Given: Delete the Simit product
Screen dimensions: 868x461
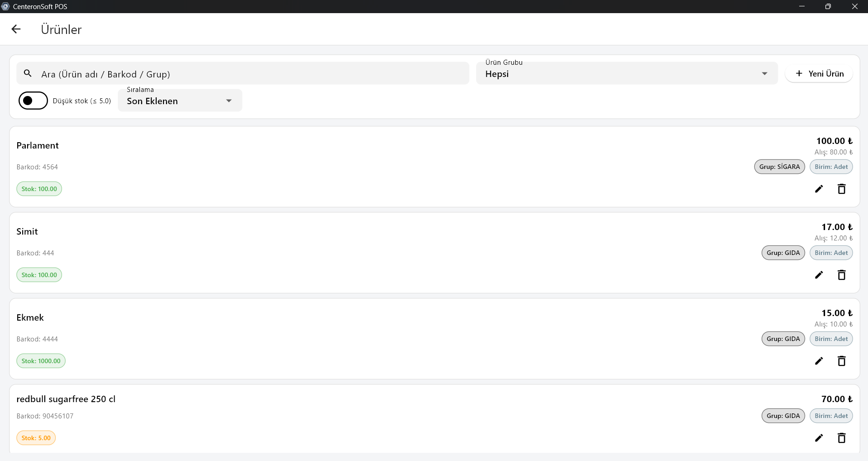Looking at the screenshot, I should pos(841,275).
